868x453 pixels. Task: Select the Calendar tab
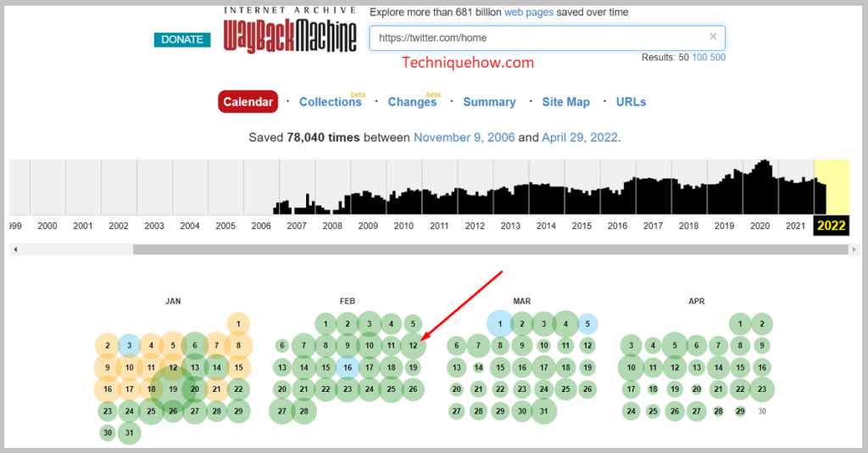[x=248, y=101]
